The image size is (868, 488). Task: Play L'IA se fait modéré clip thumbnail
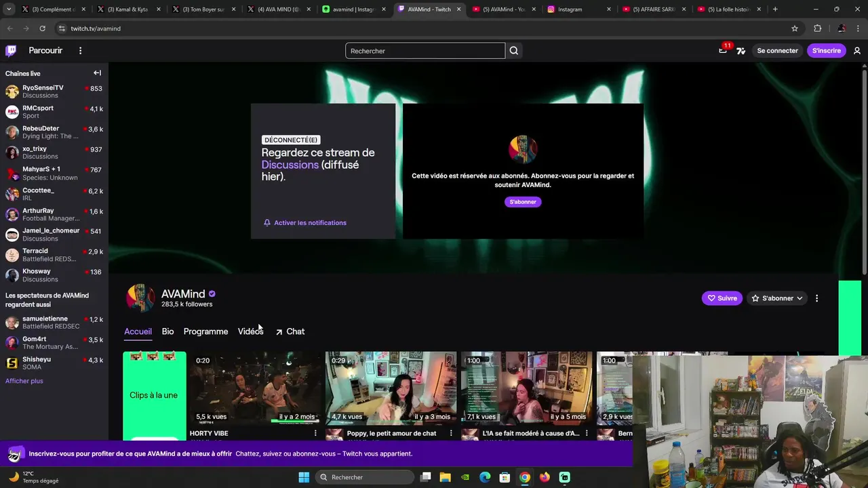click(527, 388)
